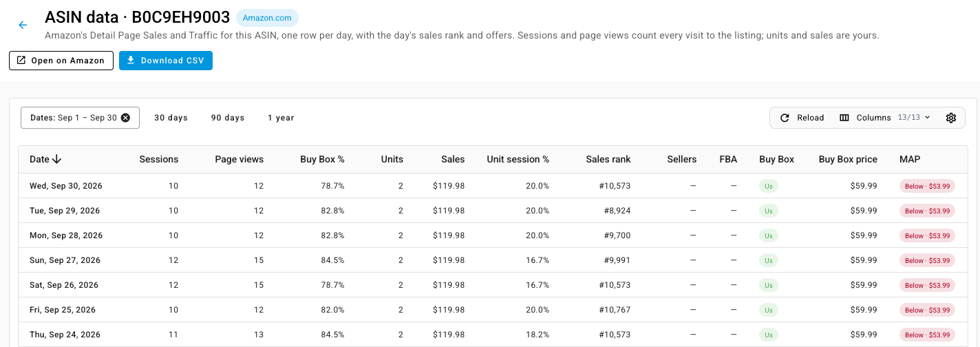Click the 11 sessions value on Sep 24
Image resolution: width=980 pixels, height=347 pixels.
(x=173, y=335)
